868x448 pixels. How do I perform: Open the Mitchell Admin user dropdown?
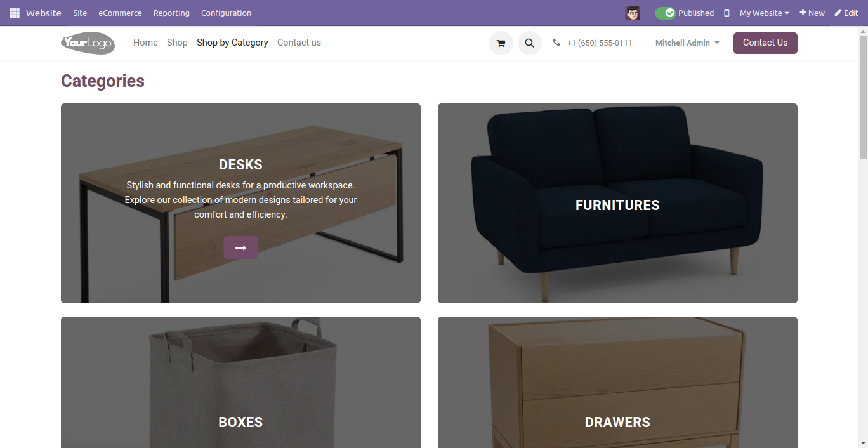pyautogui.click(x=687, y=43)
